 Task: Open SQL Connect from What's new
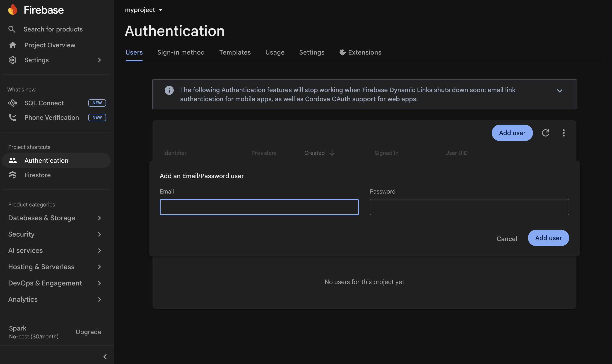[x=56, y=103]
